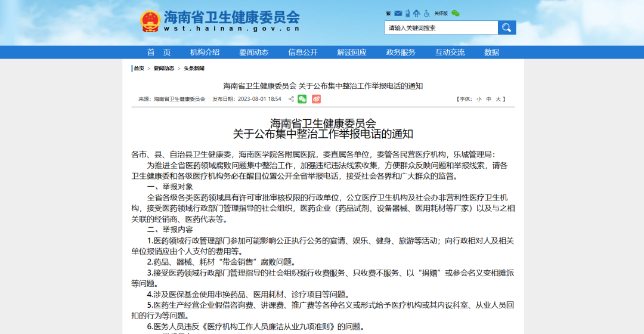Open 数据 navigation menu

(x=491, y=52)
